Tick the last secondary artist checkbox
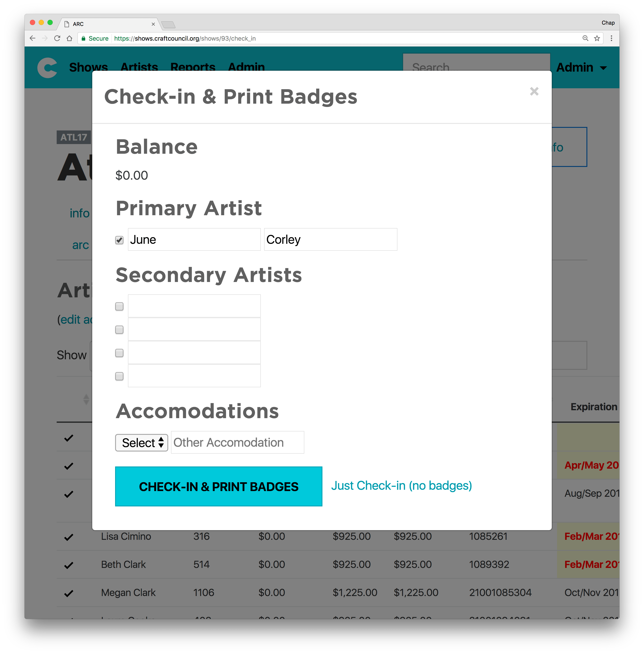 pyautogui.click(x=119, y=376)
